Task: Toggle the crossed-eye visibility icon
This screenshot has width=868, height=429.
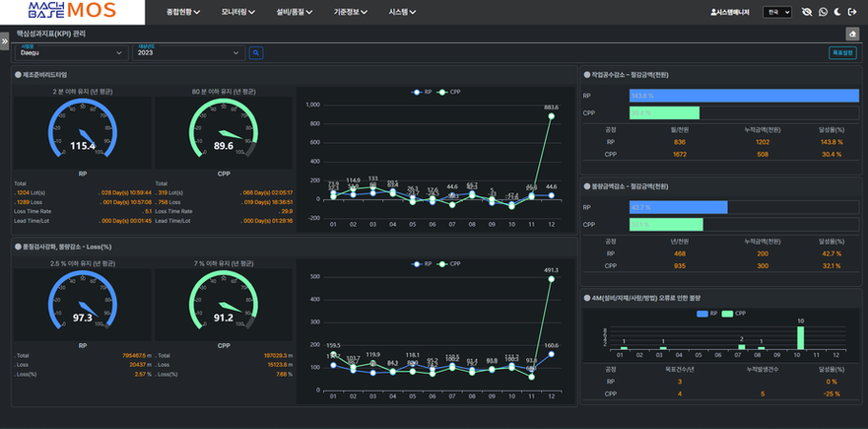Action: pyautogui.click(x=807, y=12)
